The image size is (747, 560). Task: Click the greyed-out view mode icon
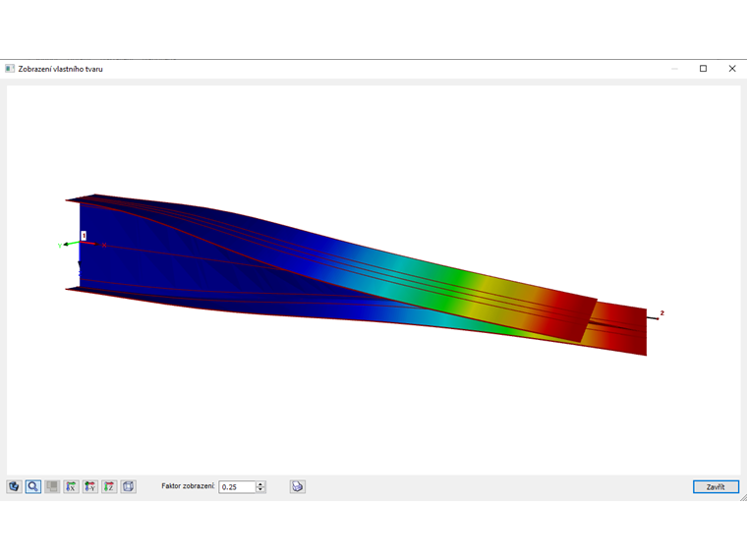52,486
